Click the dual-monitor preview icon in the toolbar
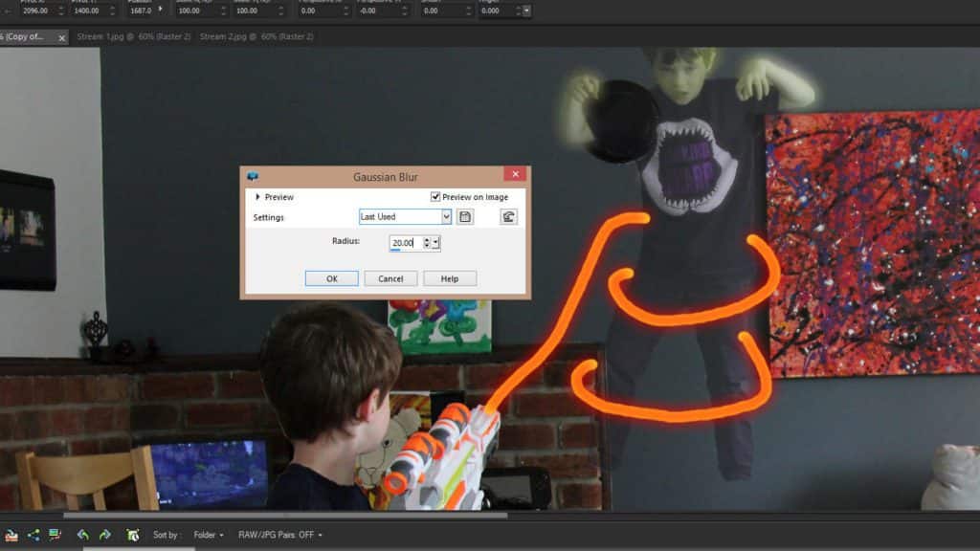 (x=55, y=535)
